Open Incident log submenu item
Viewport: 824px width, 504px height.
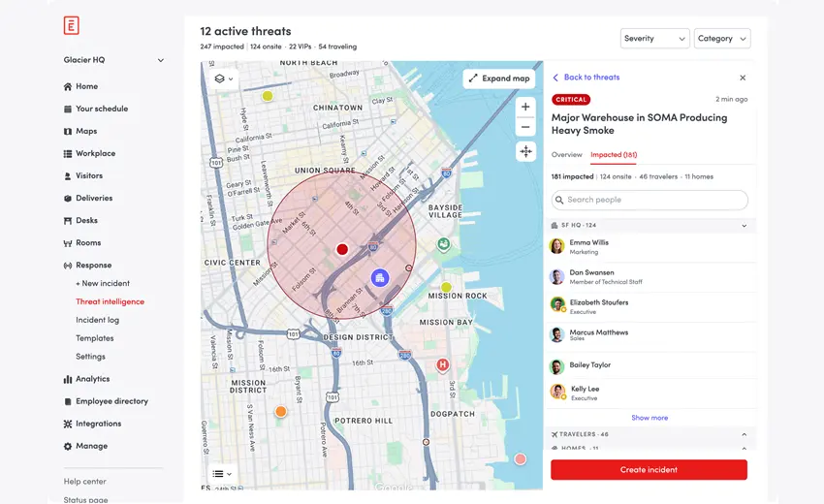point(97,320)
